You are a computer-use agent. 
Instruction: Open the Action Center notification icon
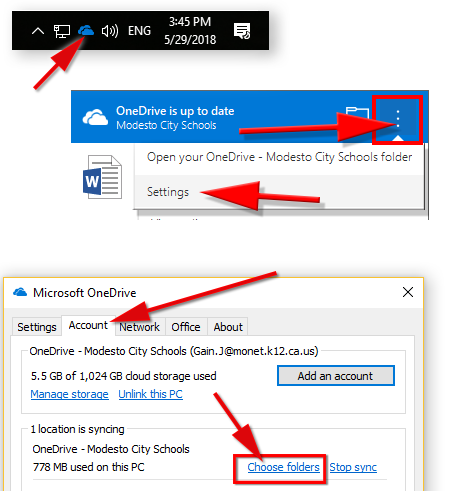(242, 31)
